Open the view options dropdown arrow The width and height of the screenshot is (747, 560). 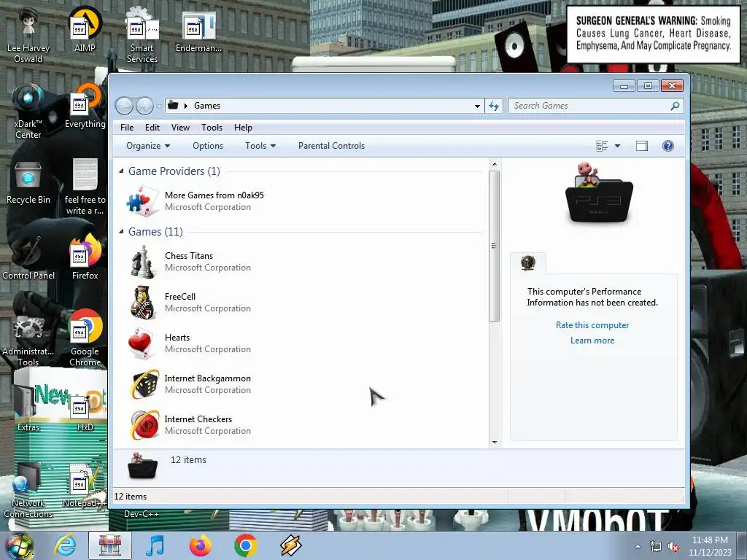[x=617, y=146]
